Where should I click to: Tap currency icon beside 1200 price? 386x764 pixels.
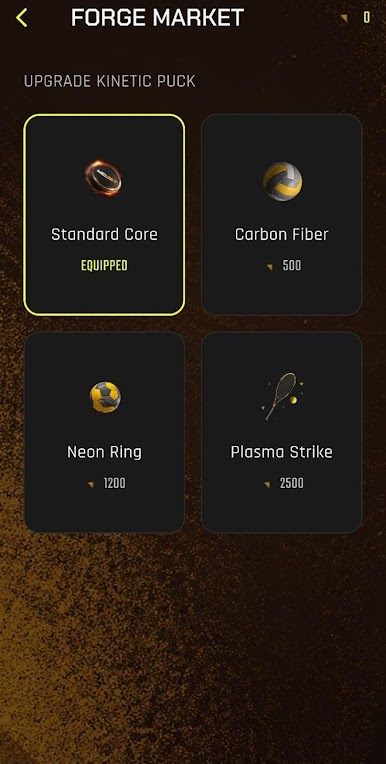pos(91,484)
